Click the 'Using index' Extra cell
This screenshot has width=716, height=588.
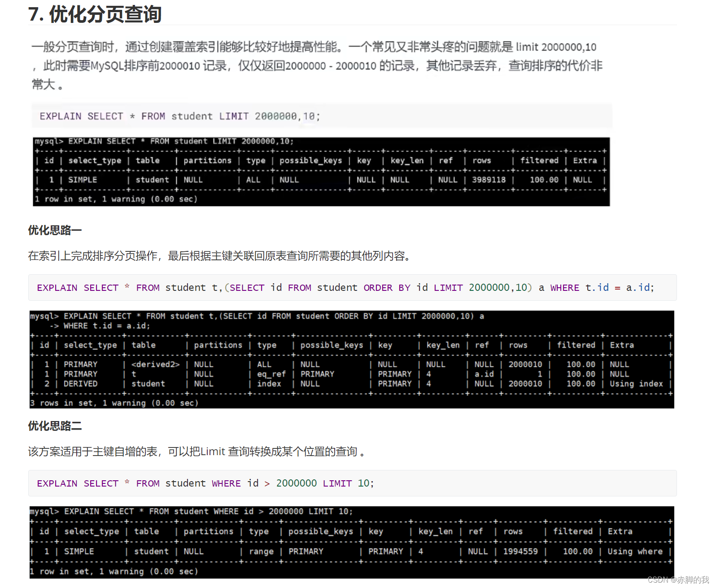tap(636, 384)
